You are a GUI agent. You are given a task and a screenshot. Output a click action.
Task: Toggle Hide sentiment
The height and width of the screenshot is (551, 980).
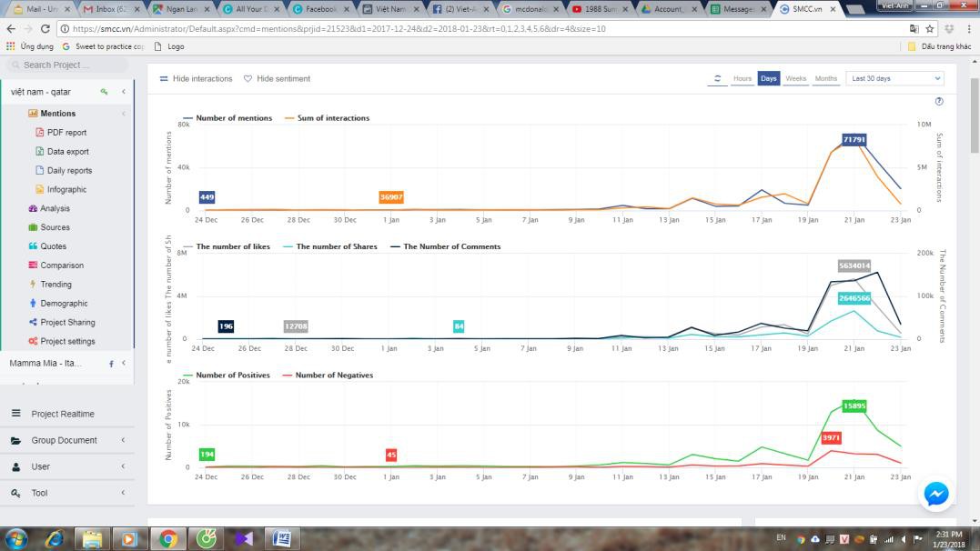pos(277,79)
